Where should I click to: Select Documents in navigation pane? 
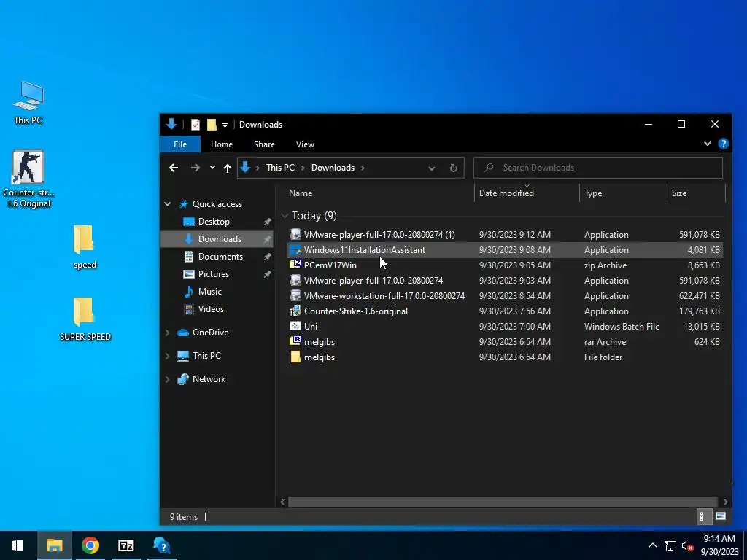[220, 256]
